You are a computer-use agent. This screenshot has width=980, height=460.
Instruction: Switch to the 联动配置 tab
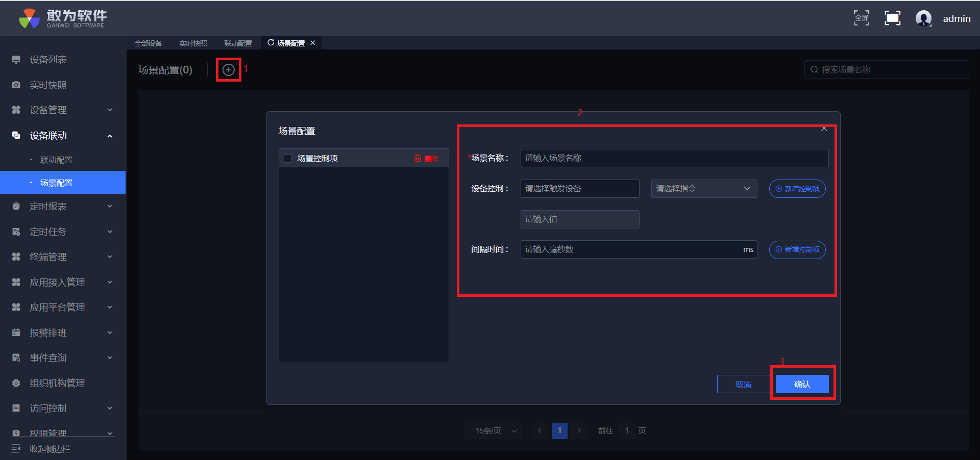point(238,43)
